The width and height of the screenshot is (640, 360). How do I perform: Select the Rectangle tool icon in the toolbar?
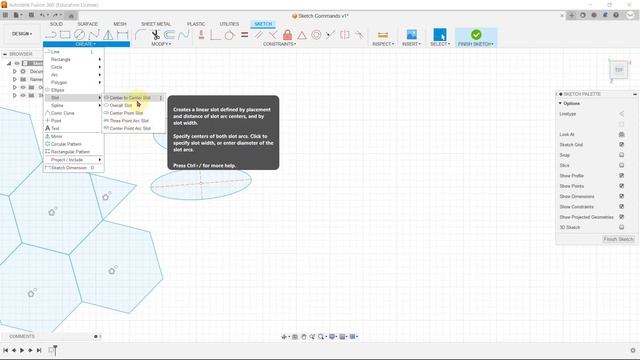[x=65, y=35]
